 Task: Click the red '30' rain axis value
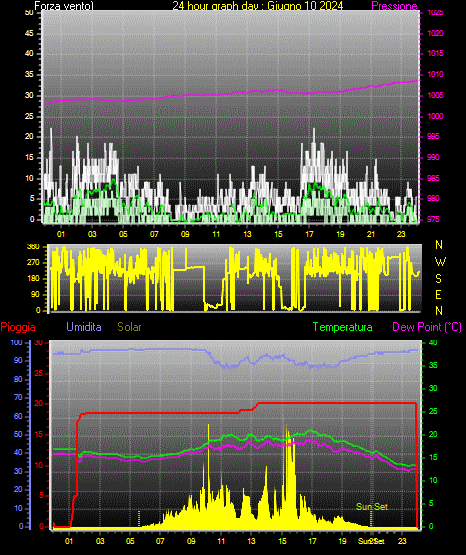[x=39, y=342]
